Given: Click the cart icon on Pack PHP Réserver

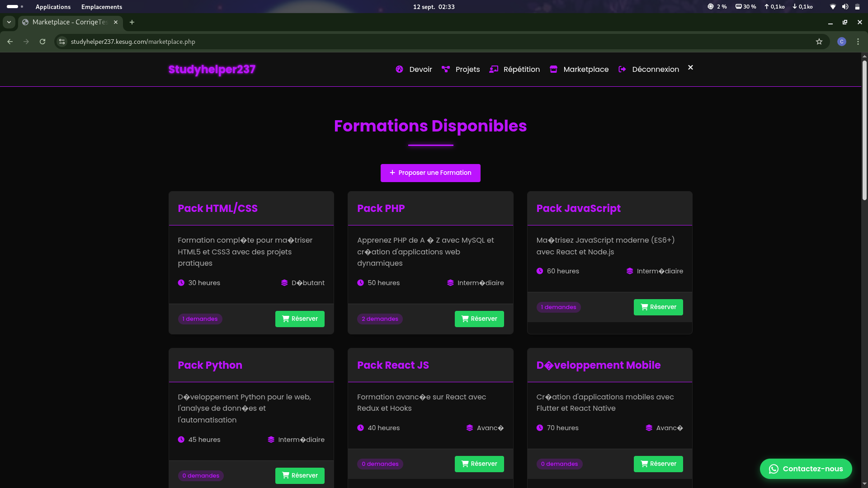Looking at the screenshot, I should pos(465,319).
